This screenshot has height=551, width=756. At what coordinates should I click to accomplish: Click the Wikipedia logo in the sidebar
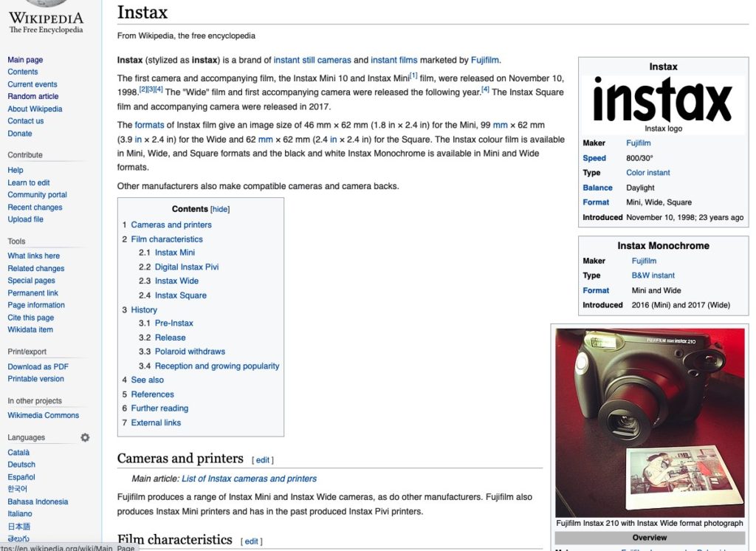(x=46, y=18)
